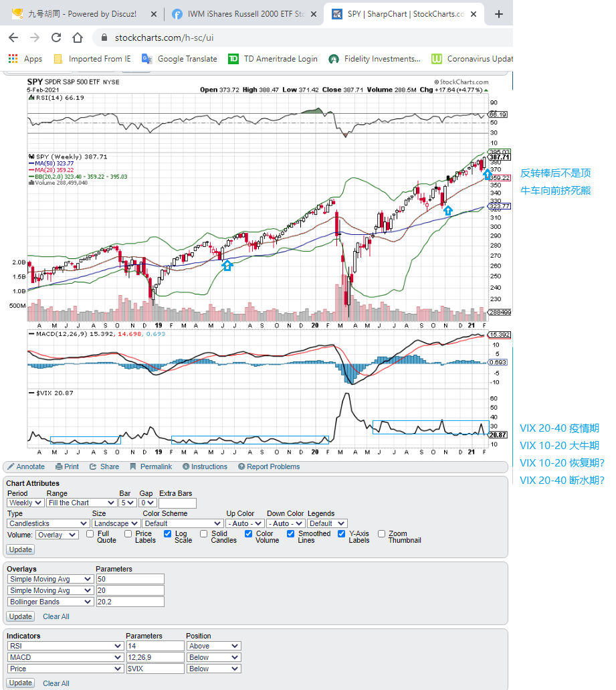616x690 pixels.
Task: Open the Share chart option
Action: 94,467
